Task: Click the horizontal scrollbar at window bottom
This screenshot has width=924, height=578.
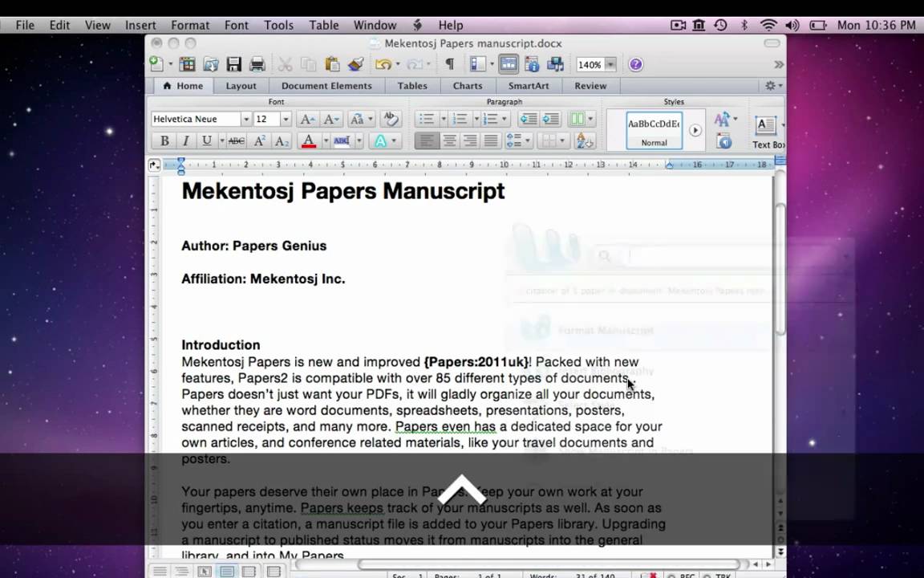Action: pyautogui.click(x=549, y=564)
